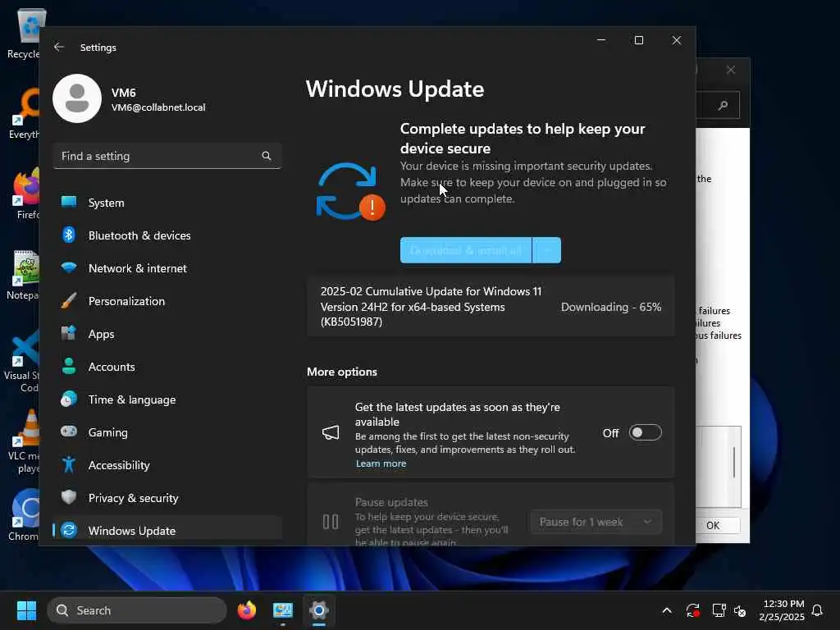Open the Apps settings category
Viewport: 840px width, 630px height.
[x=167, y=334]
